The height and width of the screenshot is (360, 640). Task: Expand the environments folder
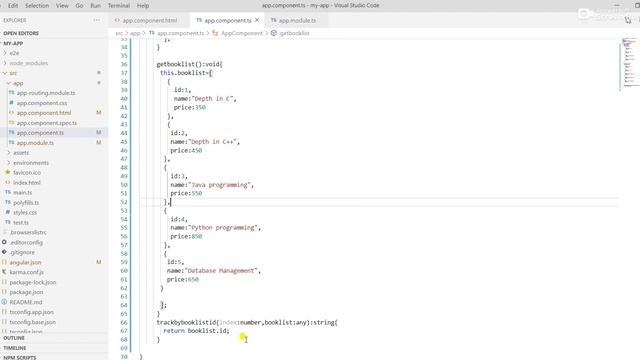tap(9, 162)
